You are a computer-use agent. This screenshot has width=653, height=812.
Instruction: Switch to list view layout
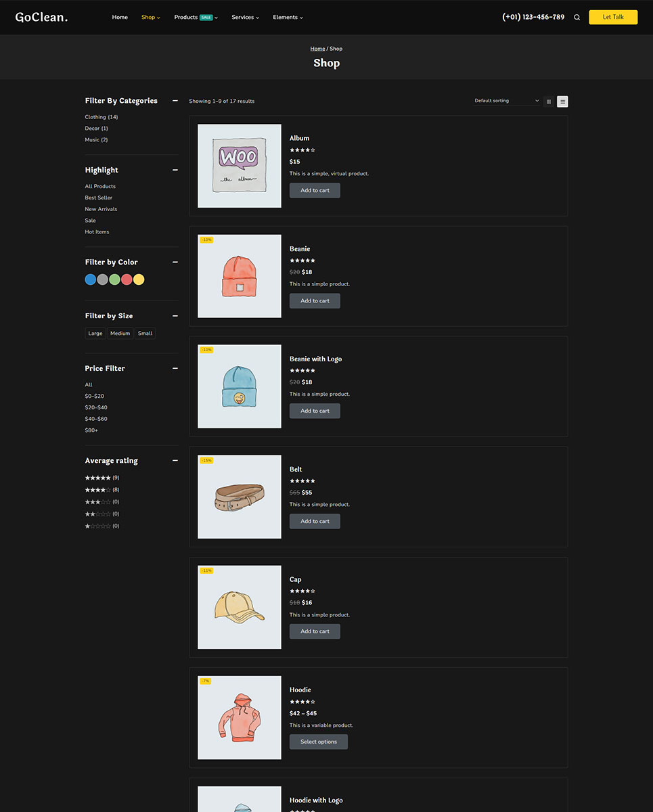tap(562, 101)
